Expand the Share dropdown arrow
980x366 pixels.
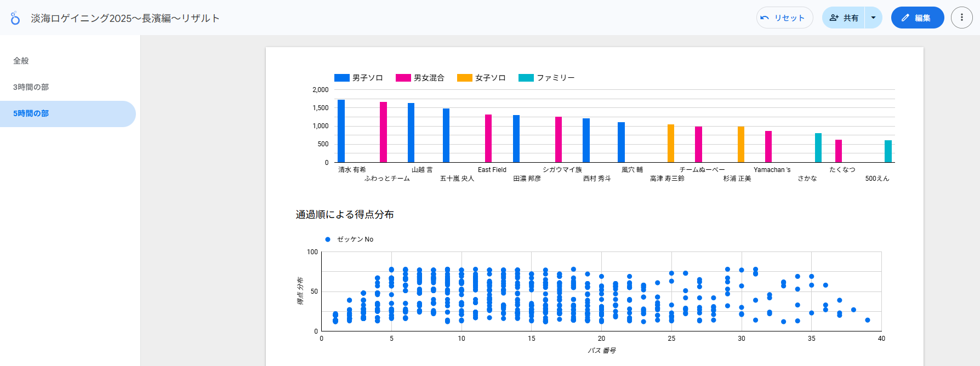point(873,18)
